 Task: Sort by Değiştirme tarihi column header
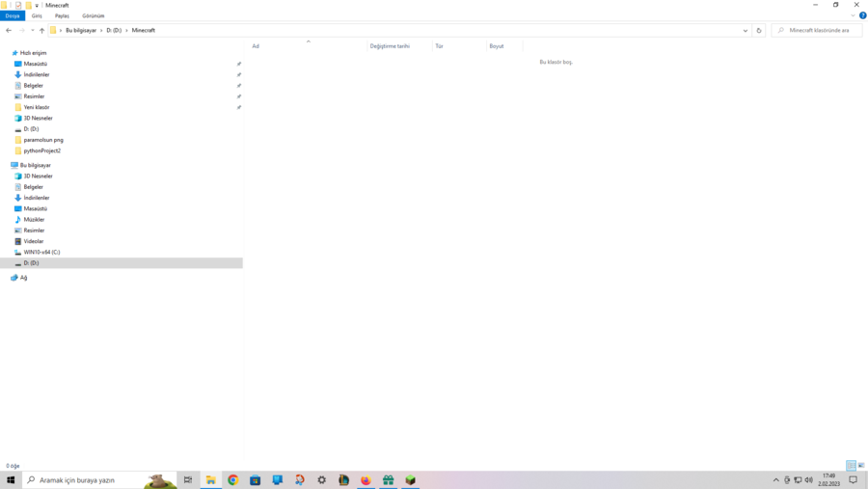click(x=399, y=46)
